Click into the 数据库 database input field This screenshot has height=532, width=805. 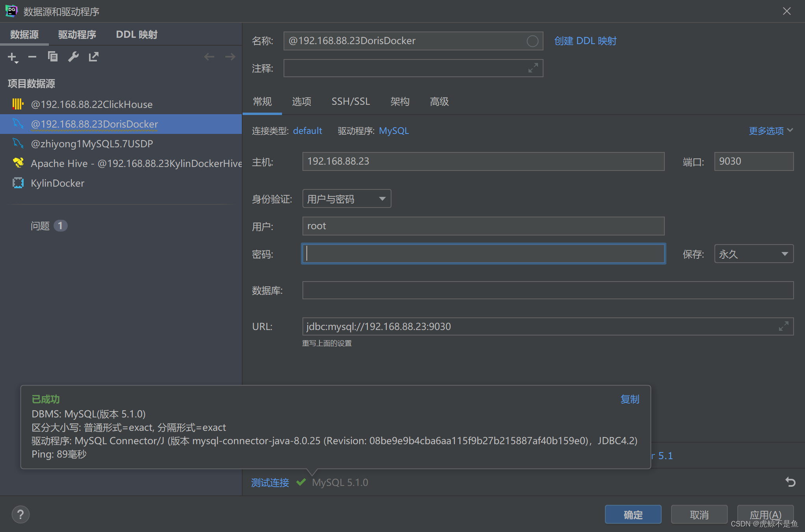(547, 290)
